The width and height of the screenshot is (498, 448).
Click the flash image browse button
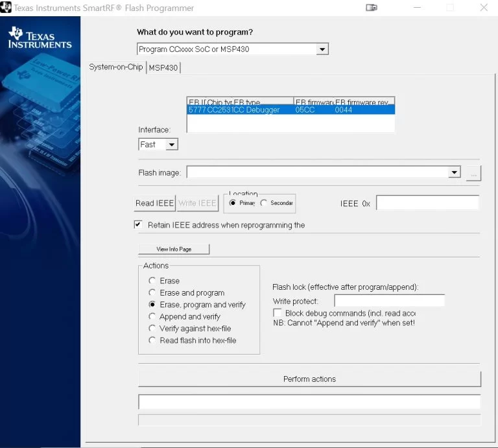tap(473, 173)
